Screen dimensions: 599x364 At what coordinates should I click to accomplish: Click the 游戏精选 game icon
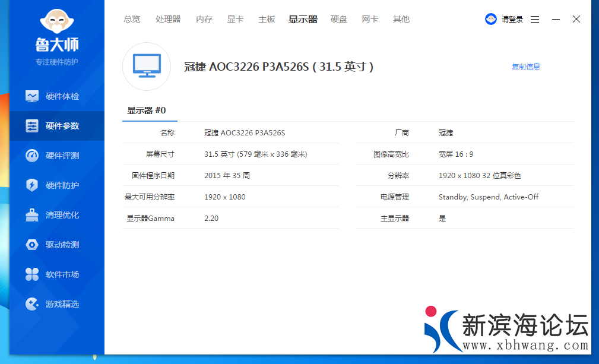coord(32,304)
